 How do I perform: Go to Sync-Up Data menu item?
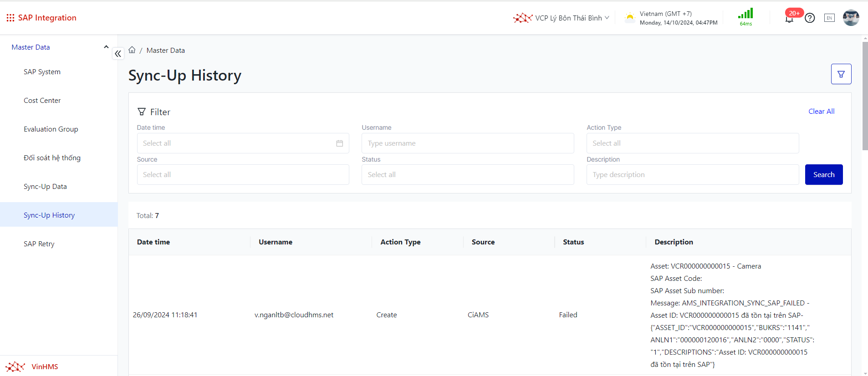tap(45, 187)
